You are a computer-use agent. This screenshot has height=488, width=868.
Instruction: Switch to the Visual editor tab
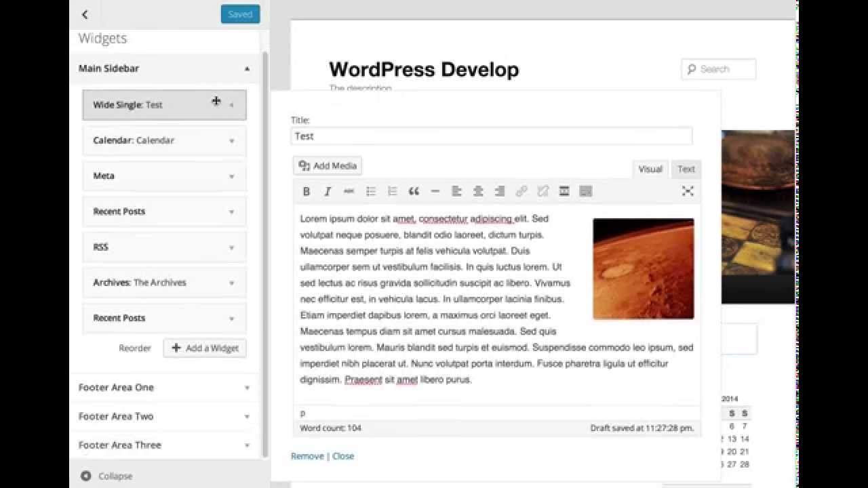(x=650, y=169)
